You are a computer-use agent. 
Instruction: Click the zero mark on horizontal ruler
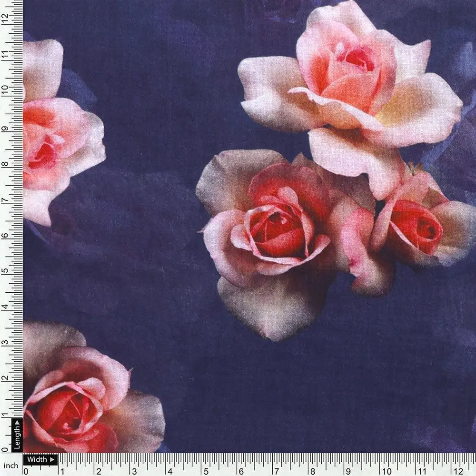(x=26, y=470)
